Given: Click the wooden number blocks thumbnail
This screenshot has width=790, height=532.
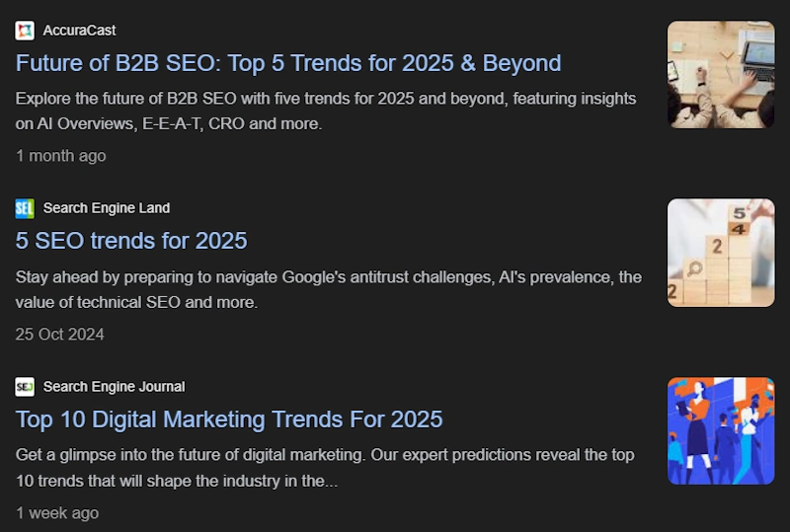Looking at the screenshot, I should [x=721, y=253].
